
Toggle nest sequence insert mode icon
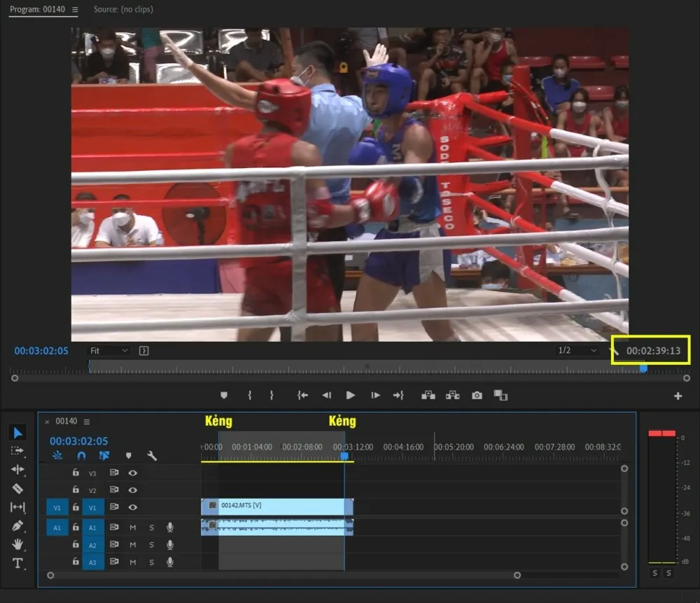pyautogui.click(x=57, y=456)
